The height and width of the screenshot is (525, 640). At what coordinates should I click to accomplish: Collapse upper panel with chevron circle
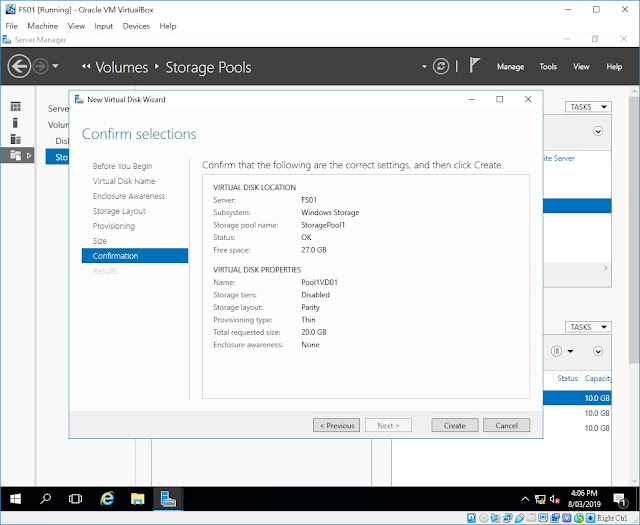click(x=598, y=131)
